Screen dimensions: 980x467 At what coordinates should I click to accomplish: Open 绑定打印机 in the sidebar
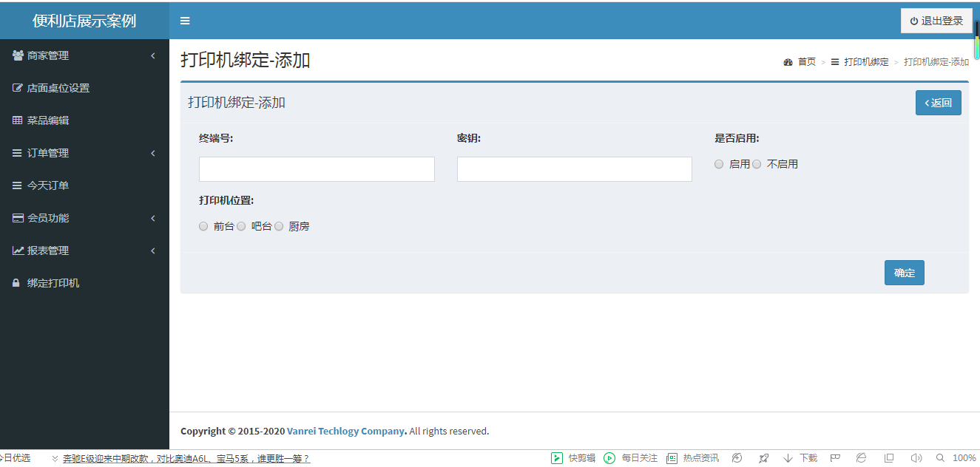pyautogui.click(x=84, y=283)
